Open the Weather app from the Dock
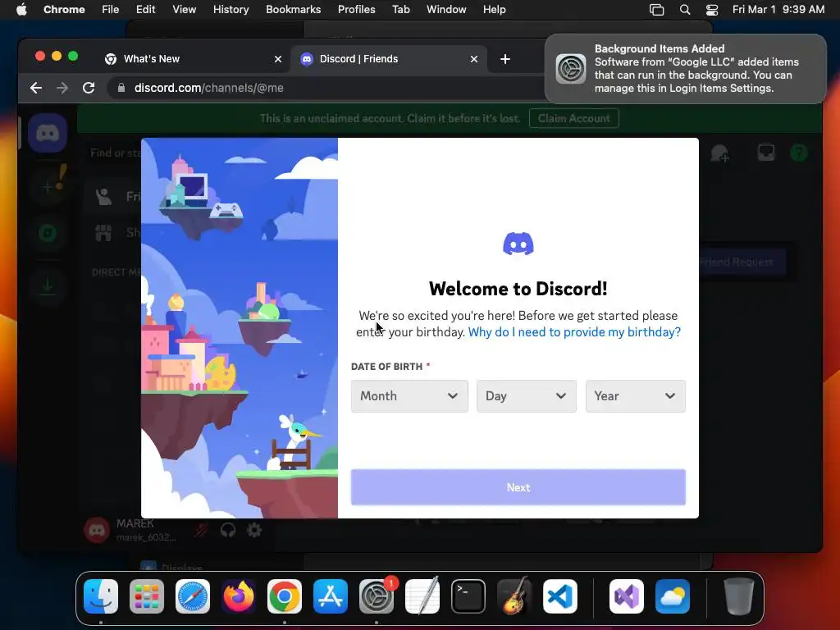Screen dimensions: 840x630 tap(673, 596)
